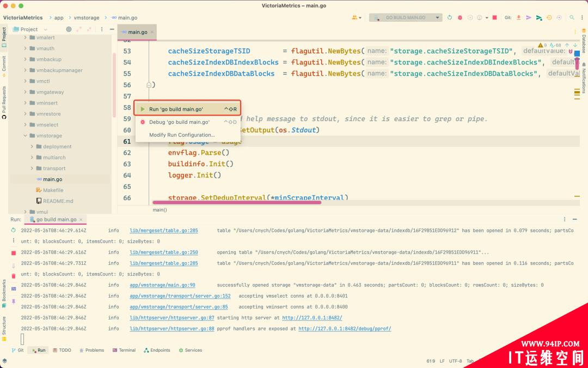The width and height of the screenshot is (588, 368).
Task: Click Select Opened File target icon
Action: pos(69,29)
